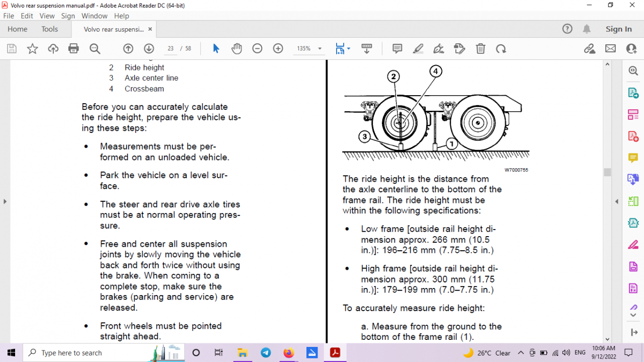
Task: Expand the left navigation pane
Action: (5, 201)
